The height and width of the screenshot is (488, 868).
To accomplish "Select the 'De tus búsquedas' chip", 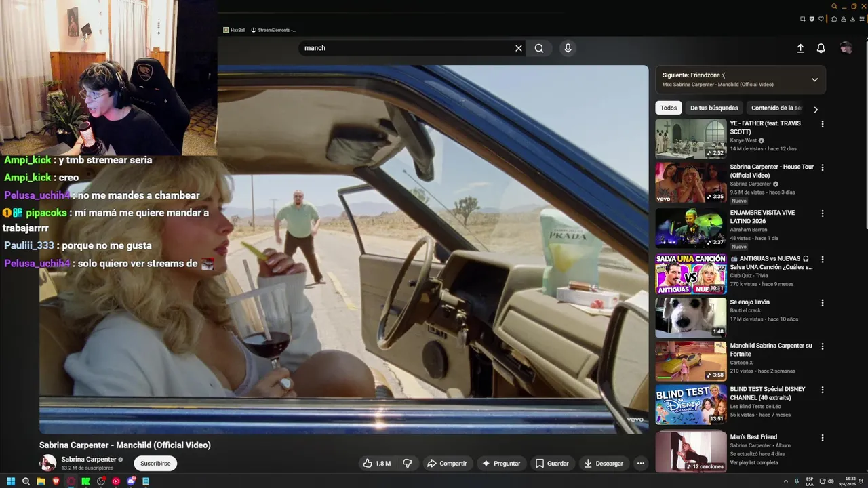I will [714, 108].
